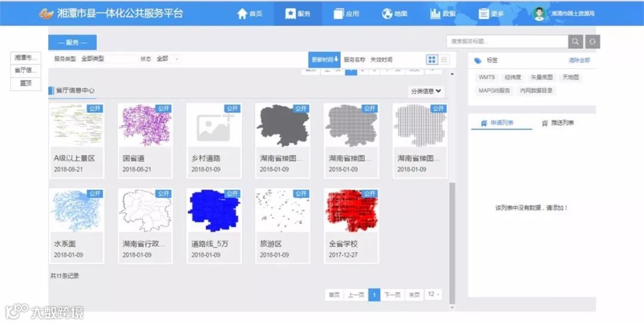Viewport: 644px width, 324px height.
Task: Select the 经纬度 tag
Action: (513, 78)
